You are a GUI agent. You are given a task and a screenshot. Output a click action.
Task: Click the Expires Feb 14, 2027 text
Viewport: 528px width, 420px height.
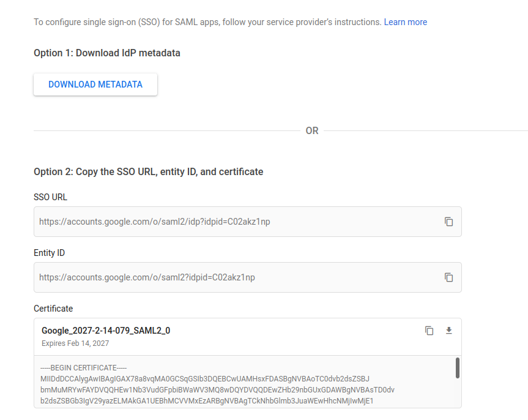click(x=75, y=343)
